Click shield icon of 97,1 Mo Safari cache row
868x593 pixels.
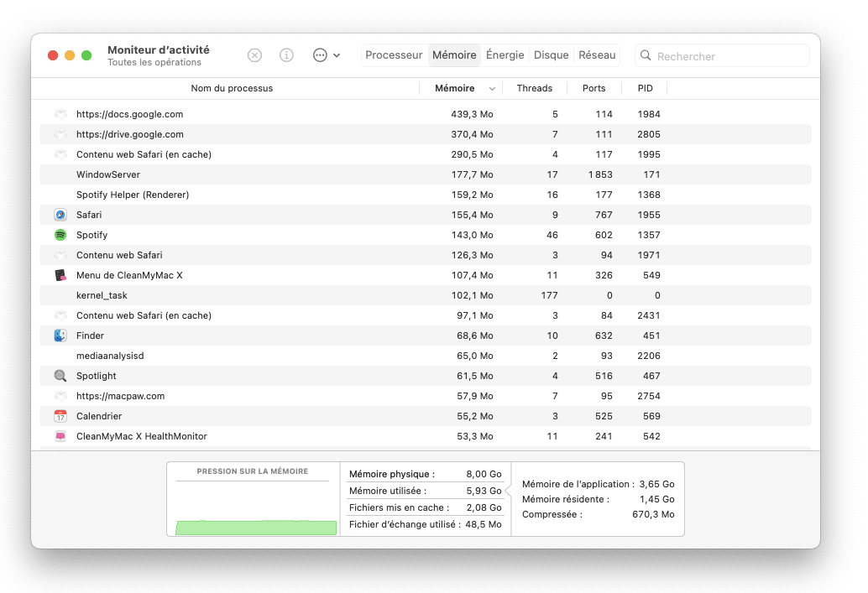(x=60, y=315)
